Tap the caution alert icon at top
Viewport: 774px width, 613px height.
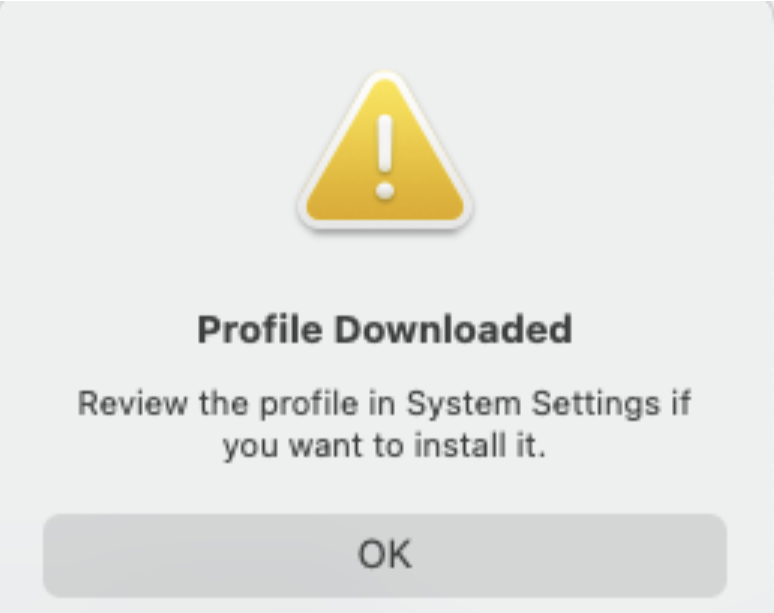click(x=385, y=152)
